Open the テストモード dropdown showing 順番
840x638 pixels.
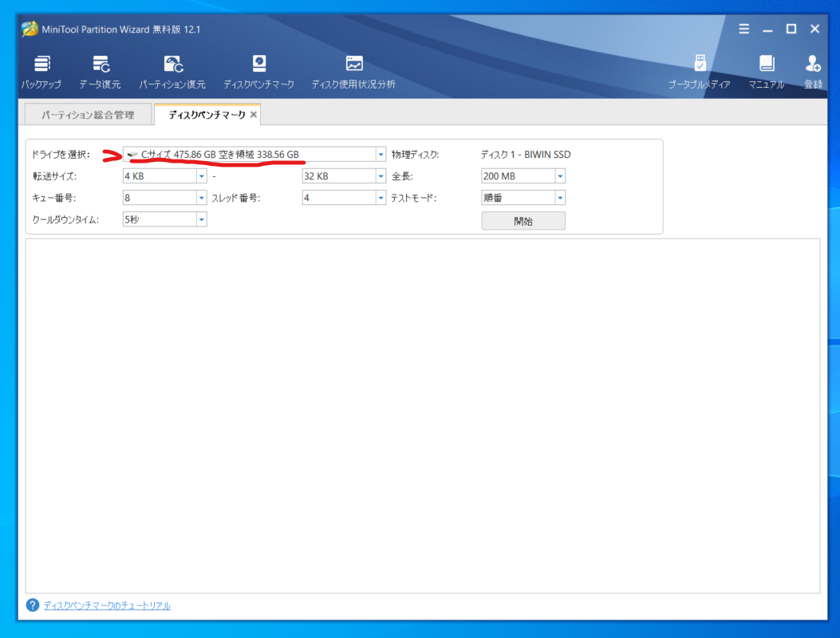click(559, 197)
